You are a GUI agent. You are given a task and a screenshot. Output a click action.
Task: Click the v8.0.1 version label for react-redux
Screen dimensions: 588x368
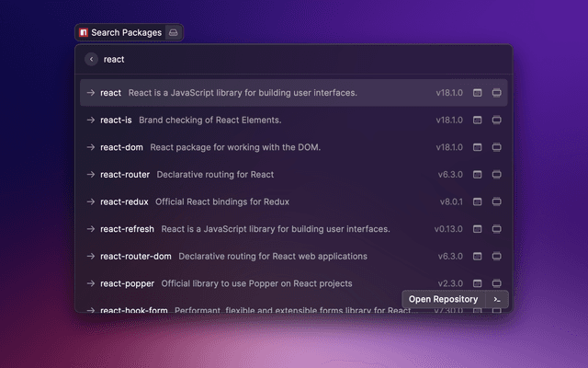pyautogui.click(x=450, y=201)
